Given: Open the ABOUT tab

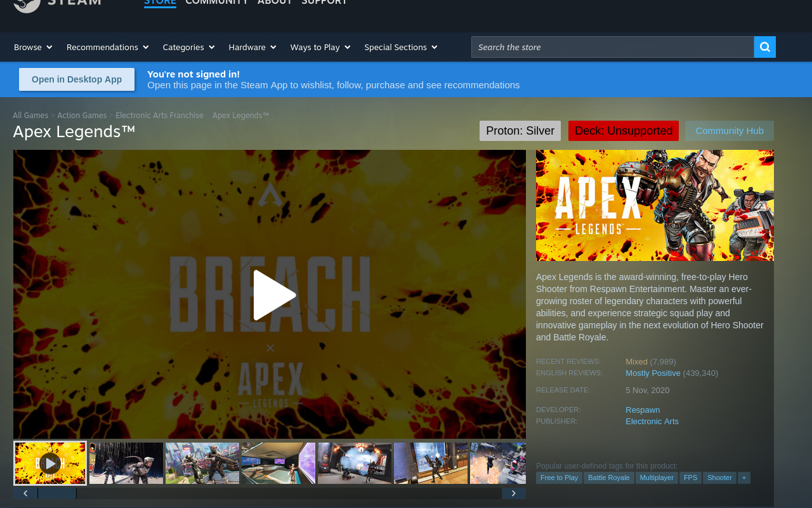Looking at the screenshot, I should tap(275, 3).
